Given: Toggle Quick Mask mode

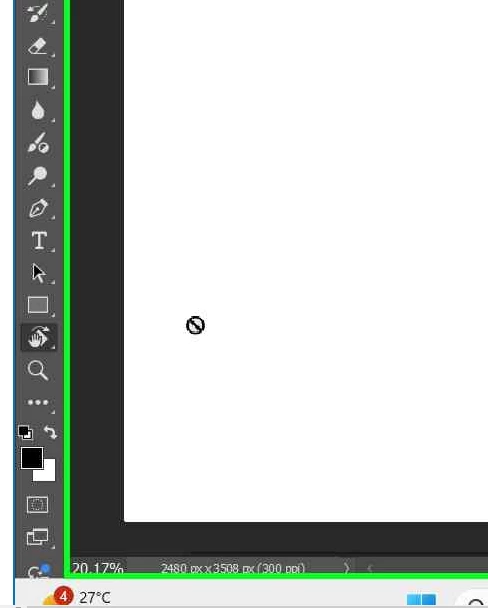Looking at the screenshot, I should 38,504.
